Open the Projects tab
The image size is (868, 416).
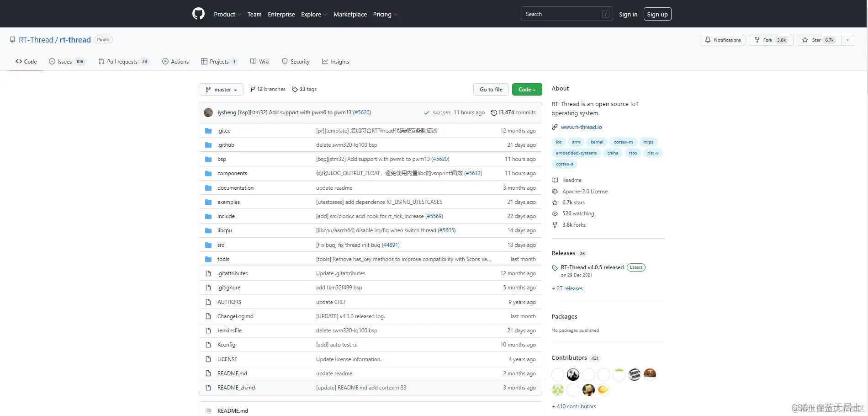pyautogui.click(x=219, y=62)
